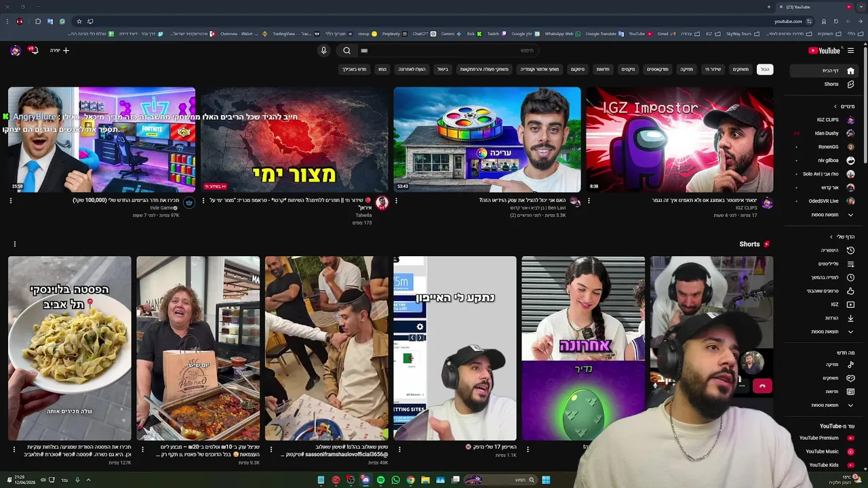Open options menu for Ben Lavi video
The height and width of the screenshot is (488, 868).
(396, 201)
